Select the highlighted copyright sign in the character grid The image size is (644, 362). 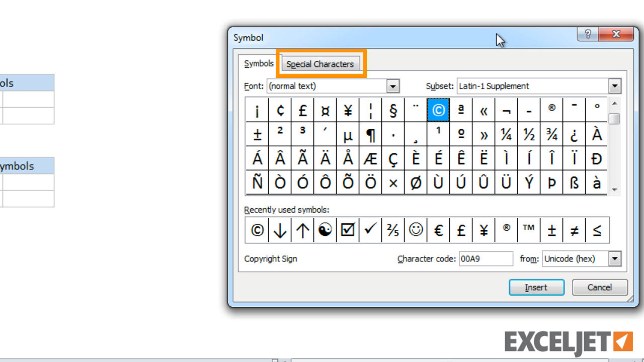(x=438, y=110)
